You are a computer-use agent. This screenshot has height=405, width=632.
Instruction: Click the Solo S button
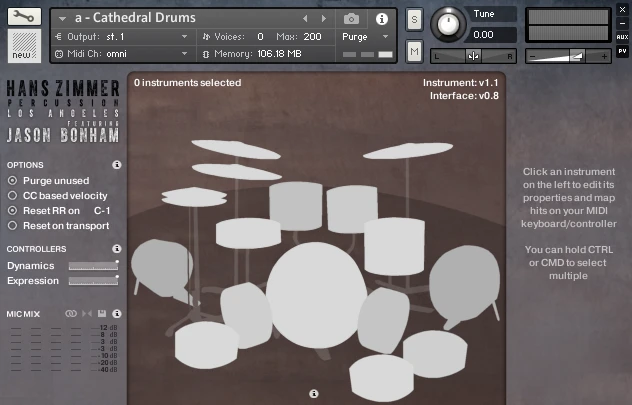click(x=415, y=20)
